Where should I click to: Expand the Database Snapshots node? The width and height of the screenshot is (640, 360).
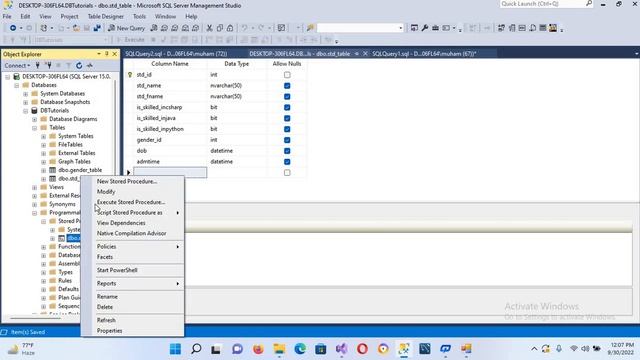coord(26,102)
